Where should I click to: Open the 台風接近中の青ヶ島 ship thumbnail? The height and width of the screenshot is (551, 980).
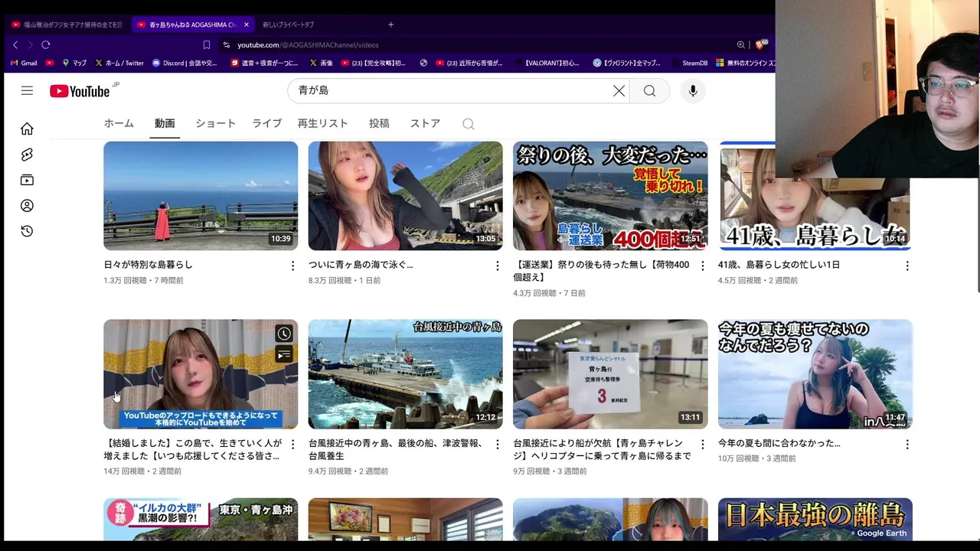pyautogui.click(x=406, y=374)
